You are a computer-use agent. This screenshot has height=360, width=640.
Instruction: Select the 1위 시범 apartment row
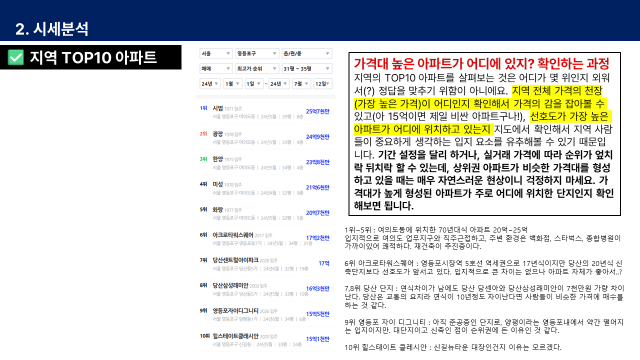[x=265, y=112]
